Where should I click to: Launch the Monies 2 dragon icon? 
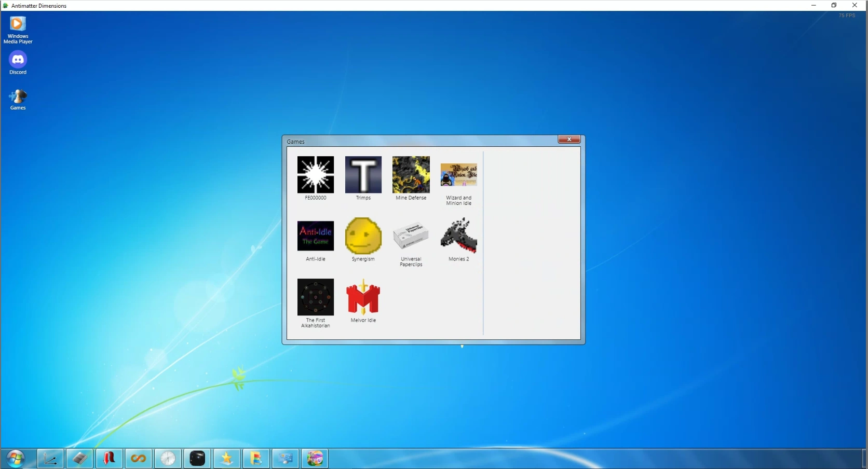tap(459, 236)
